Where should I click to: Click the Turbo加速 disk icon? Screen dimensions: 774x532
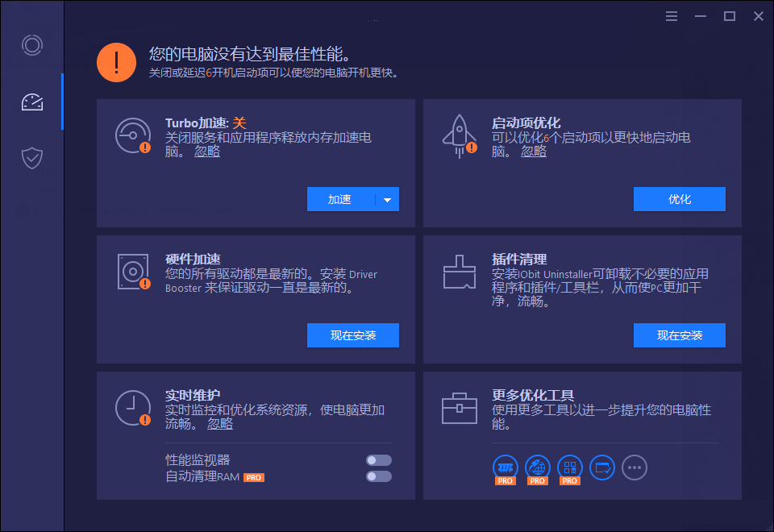point(133,135)
